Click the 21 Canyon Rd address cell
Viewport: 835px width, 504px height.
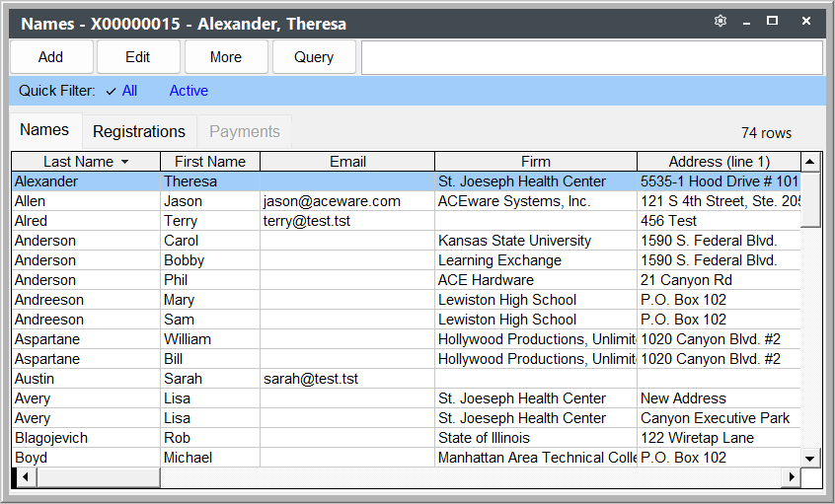[x=719, y=280]
